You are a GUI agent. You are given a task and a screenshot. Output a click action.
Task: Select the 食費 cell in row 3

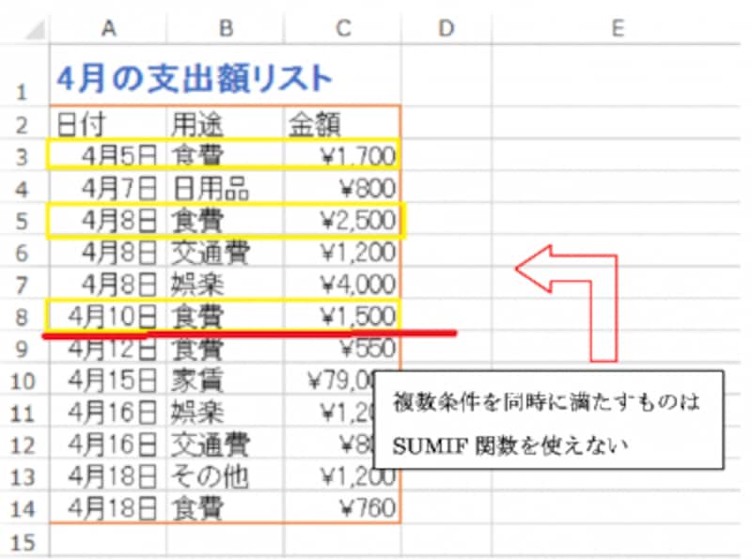(x=226, y=155)
